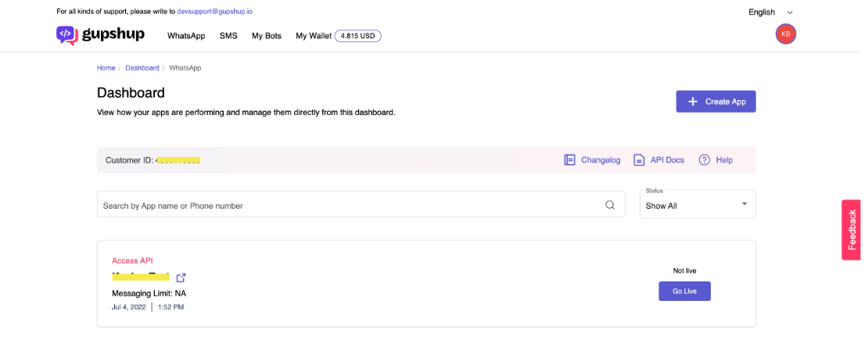Open the Help link
868x340 pixels.
pyautogui.click(x=724, y=160)
